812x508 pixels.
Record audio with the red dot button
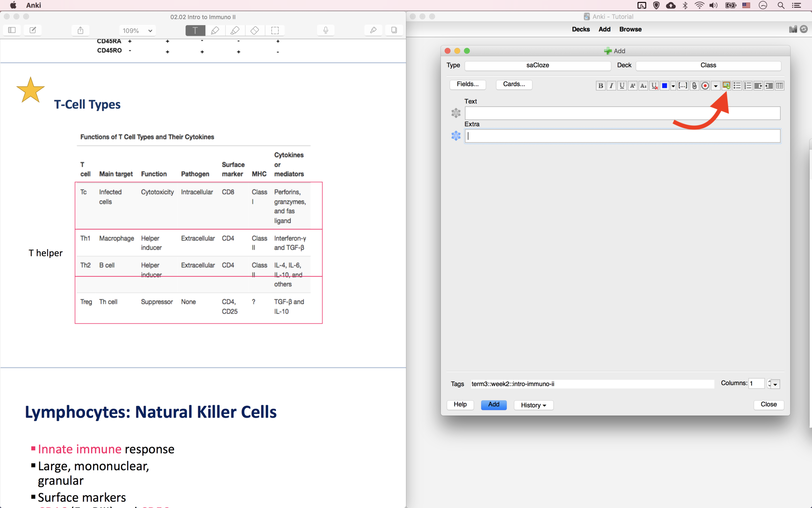[x=705, y=86]
